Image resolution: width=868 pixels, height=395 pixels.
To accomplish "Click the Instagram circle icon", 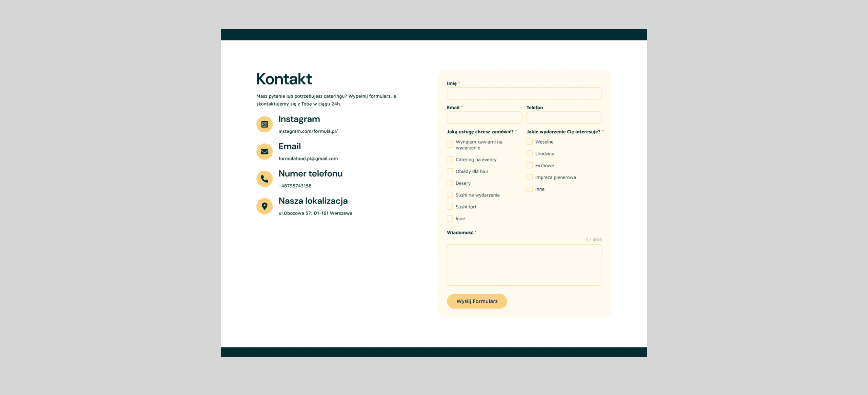I will 264,124.
